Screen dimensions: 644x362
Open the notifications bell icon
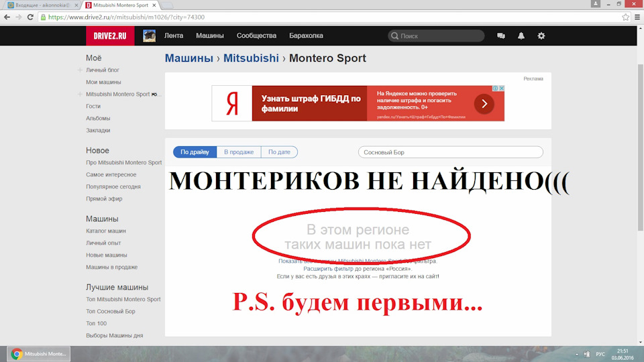[x=521, y=36]
